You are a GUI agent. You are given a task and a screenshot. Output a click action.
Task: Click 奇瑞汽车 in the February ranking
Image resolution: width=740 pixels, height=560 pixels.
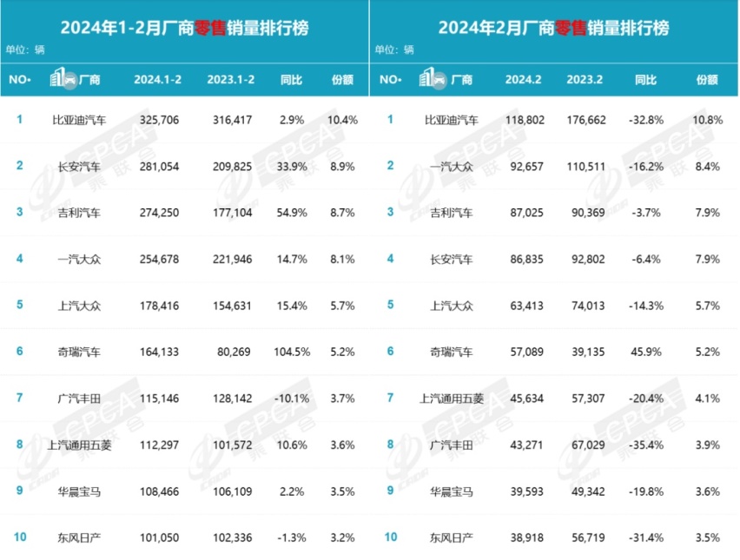[x=451, y=352]
